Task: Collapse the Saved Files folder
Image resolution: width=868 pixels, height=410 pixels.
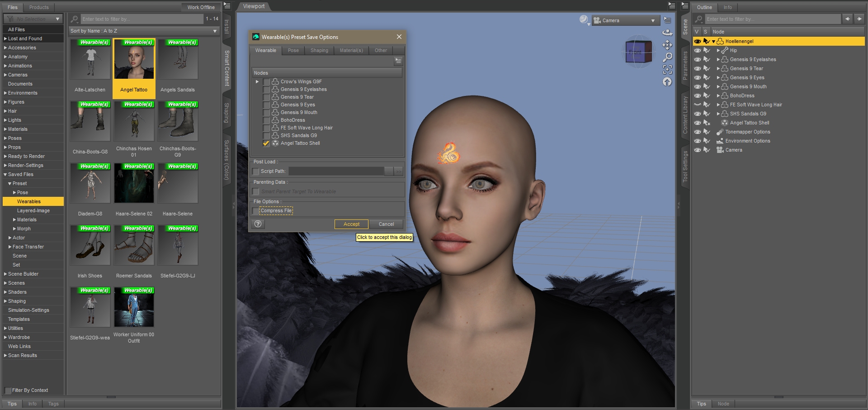Action: pos(5,174)
